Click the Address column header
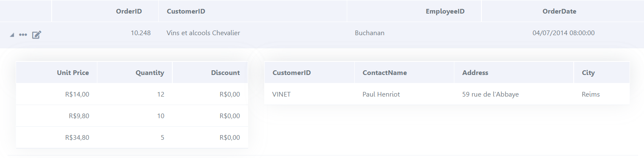Image resolution: width=644 pixels, height=158 pixels. [475, 73]
